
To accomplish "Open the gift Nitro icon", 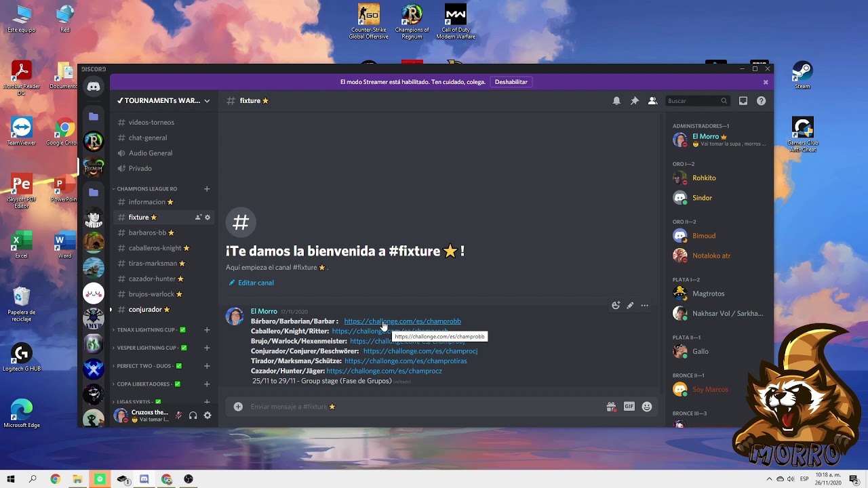I will [611, 407].
